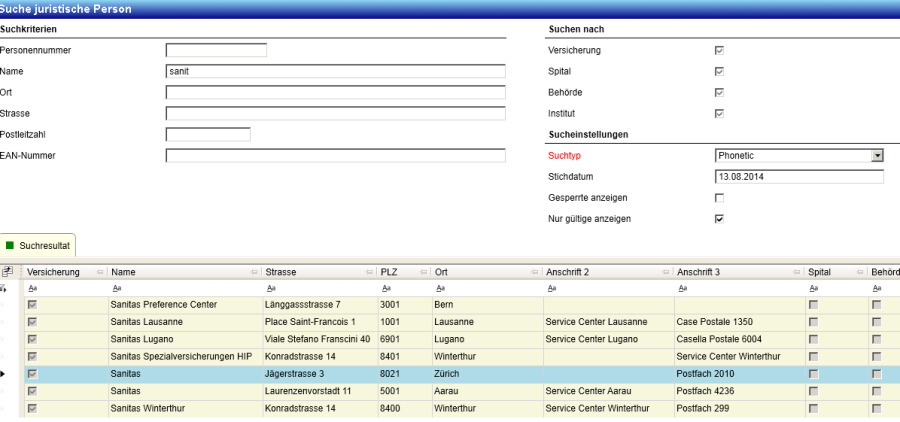Select Sanitas Spezialversicherungen HIP cell

point(185,357)
